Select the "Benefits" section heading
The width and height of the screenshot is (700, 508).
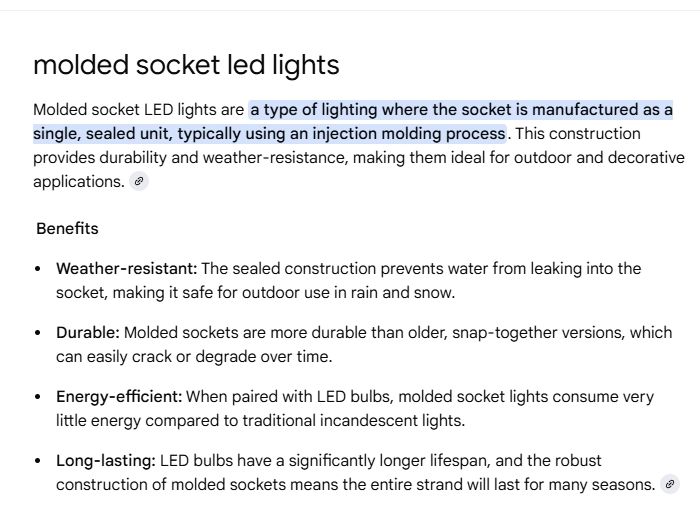click(67, 228)
